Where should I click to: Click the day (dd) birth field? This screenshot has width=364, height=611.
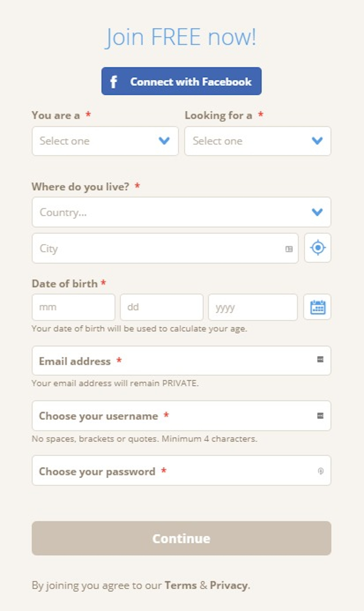(161, 307)
